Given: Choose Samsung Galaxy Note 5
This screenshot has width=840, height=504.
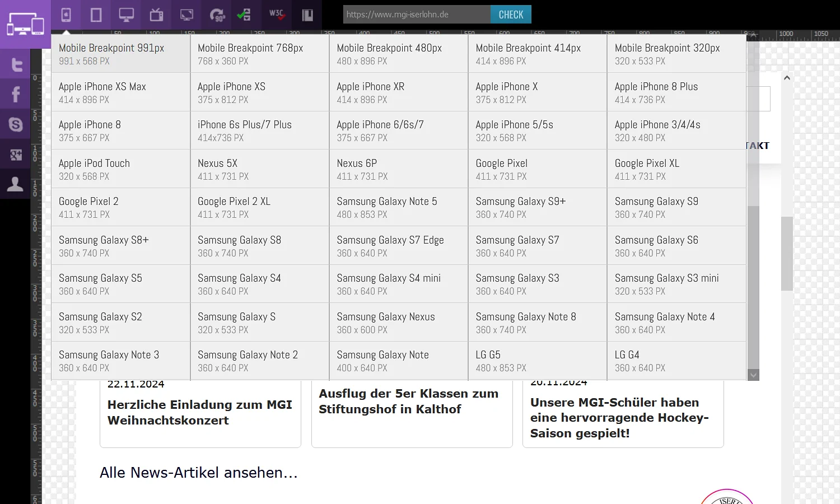Looking at the screenshot, I should (x=399, y=207).
